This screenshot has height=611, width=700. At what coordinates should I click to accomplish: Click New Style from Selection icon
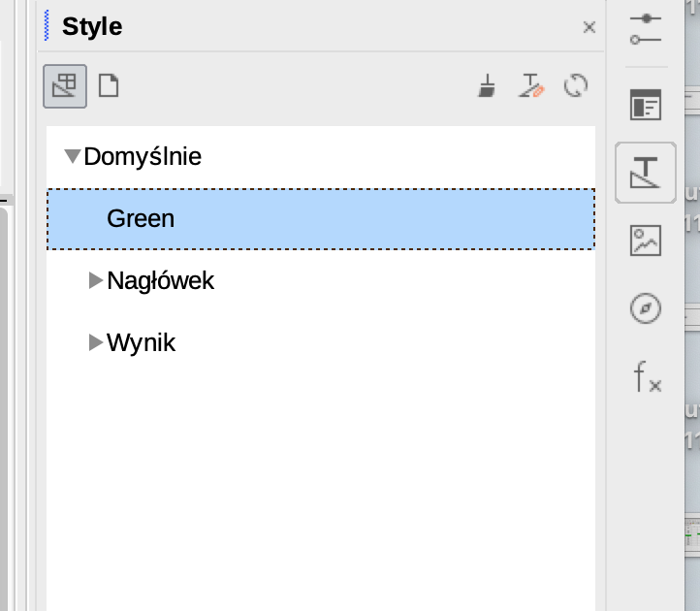(530, 85)
